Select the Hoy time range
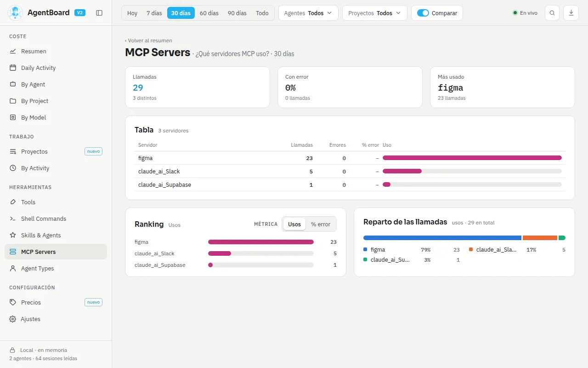Viewport: 588px width, 368px height. click(132, 13)
